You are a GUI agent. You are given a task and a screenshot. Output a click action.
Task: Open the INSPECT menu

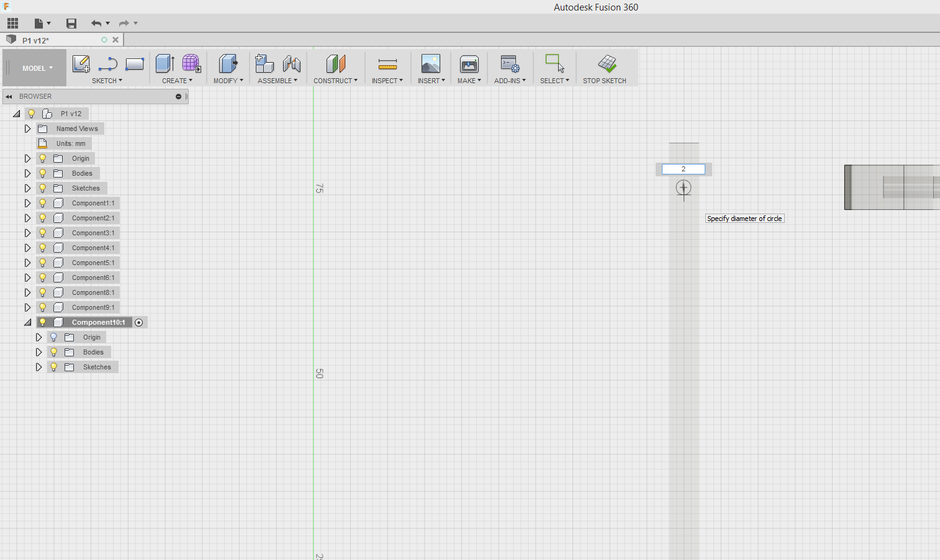(x=387, y=81)
